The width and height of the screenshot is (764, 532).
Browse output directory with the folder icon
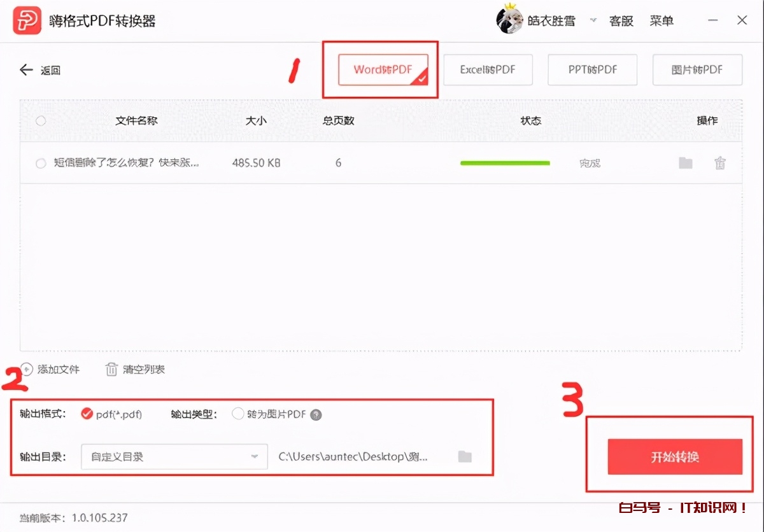click(465, 456)
